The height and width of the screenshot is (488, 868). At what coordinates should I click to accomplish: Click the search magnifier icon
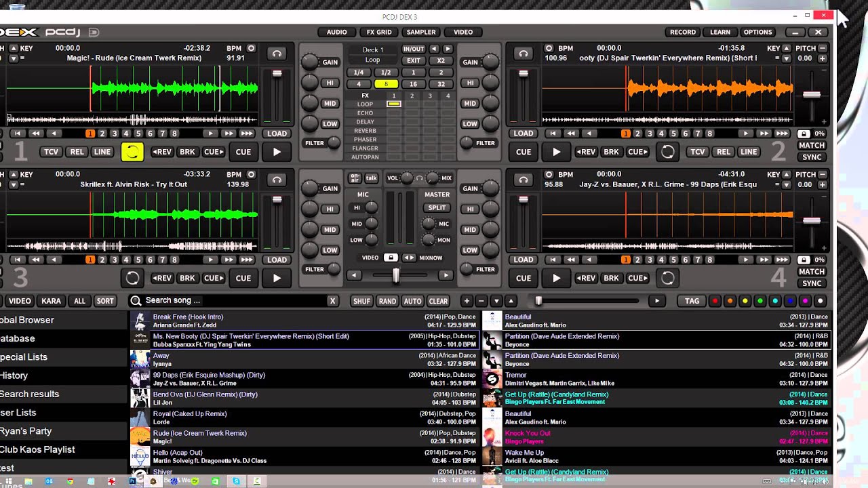tap(136, 300)
